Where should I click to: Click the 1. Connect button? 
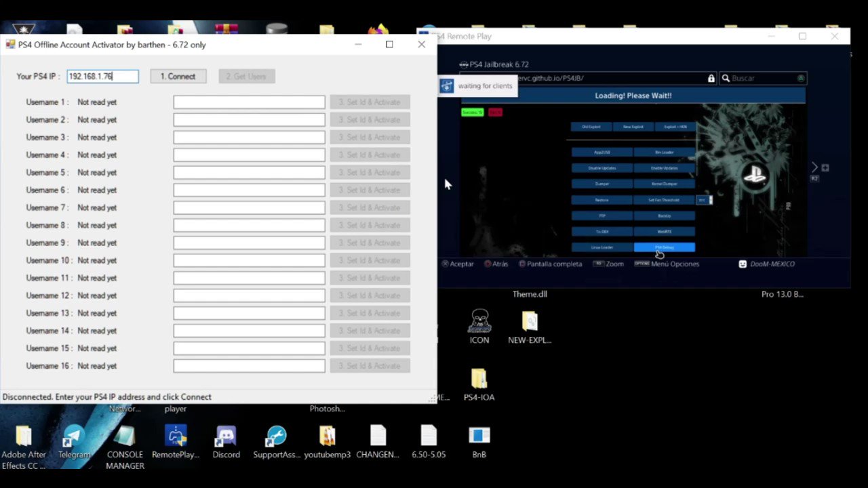pos(178,77)
